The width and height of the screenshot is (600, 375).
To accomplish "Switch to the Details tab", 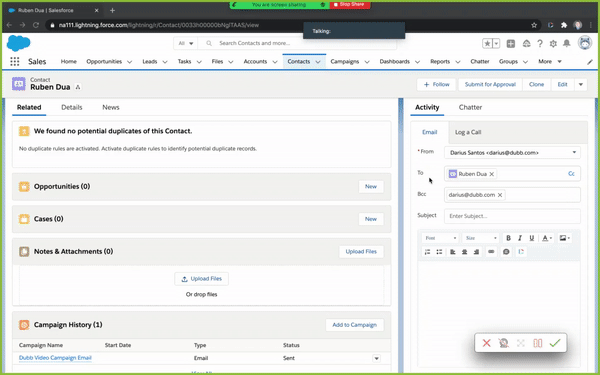I will pos(72,108).
